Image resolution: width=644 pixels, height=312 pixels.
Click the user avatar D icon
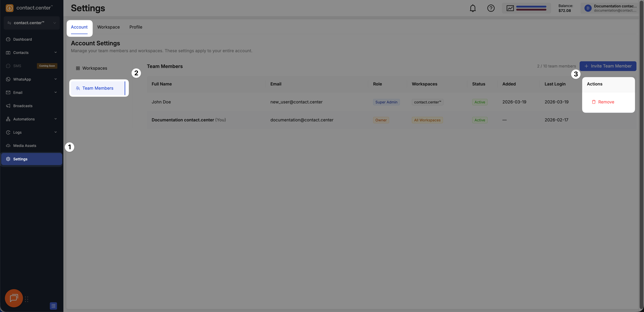588,8
